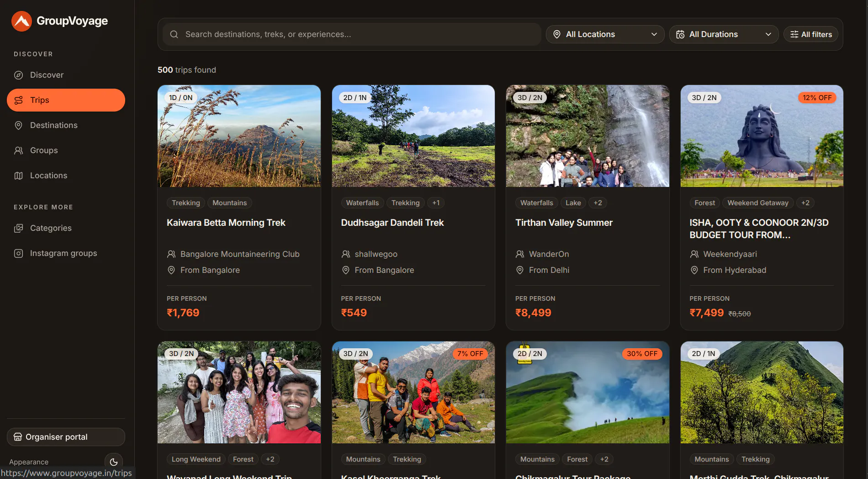
Task: Click the Discover compass icon in sidebar
Action: [x=19, y=75]
